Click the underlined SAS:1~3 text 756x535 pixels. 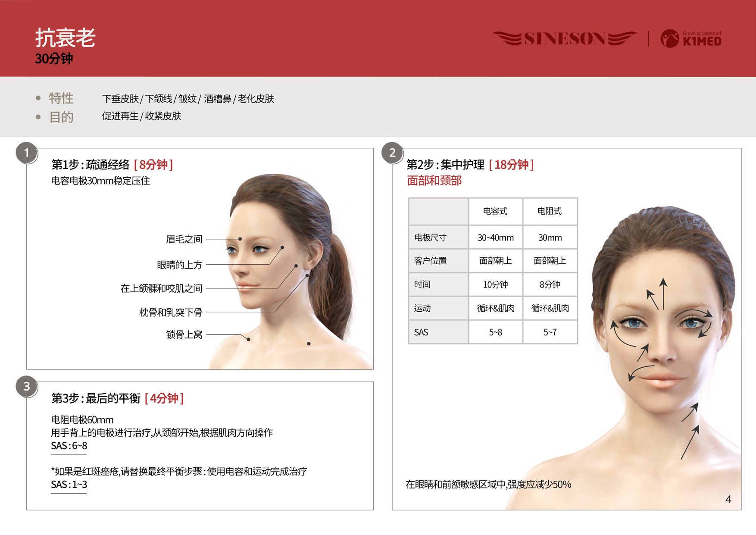coord(69,485)
